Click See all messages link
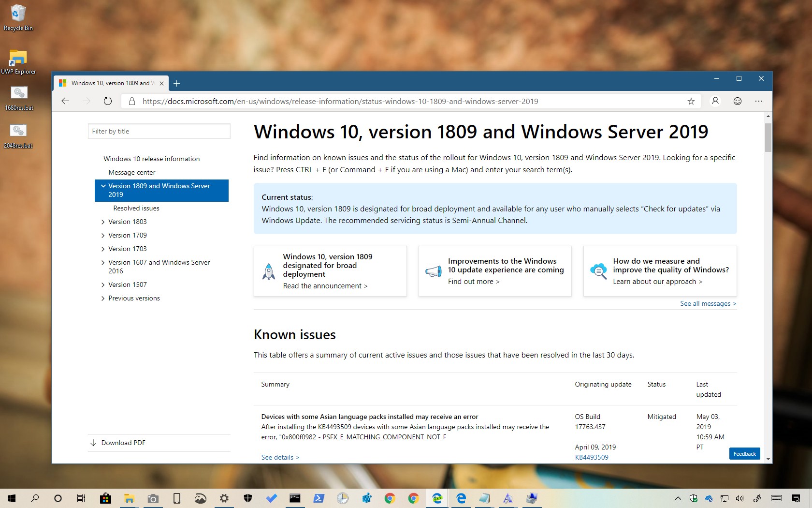 click(708, 303)
